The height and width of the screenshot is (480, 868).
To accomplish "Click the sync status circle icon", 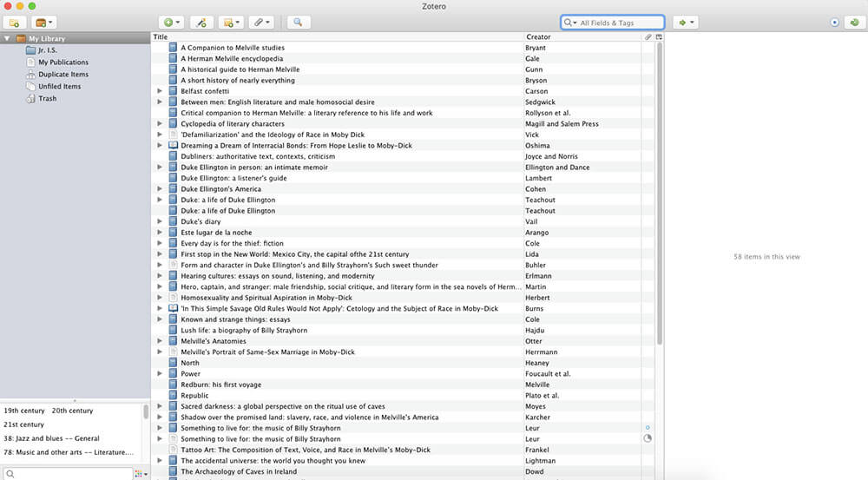I will pos(834,23).
